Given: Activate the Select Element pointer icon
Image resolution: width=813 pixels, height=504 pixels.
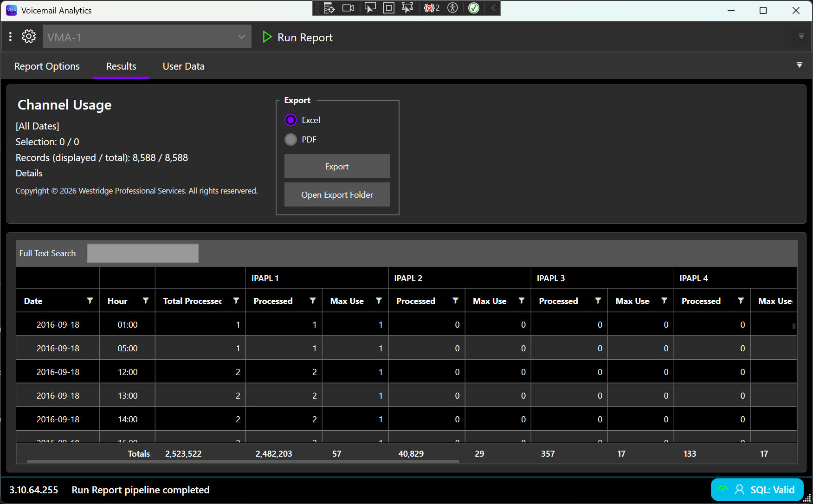Looking at the screenshot, I should tap(370, 8).
